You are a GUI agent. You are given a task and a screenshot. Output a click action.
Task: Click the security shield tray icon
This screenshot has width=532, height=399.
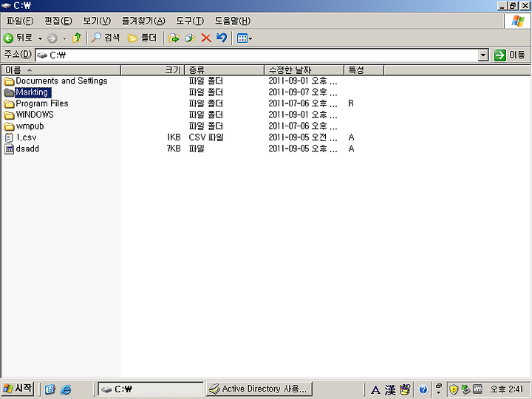454,389
